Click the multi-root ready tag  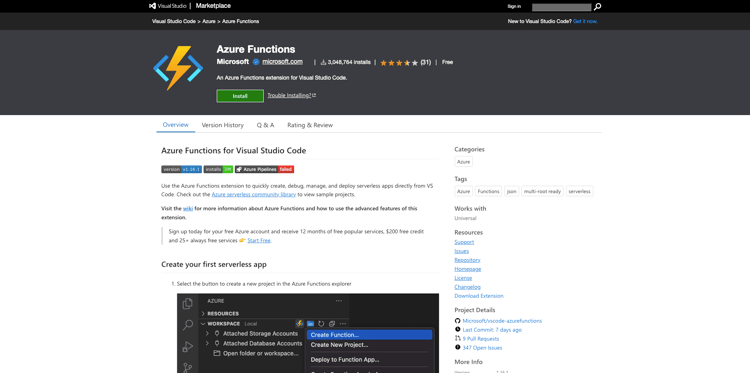[542, 191]
